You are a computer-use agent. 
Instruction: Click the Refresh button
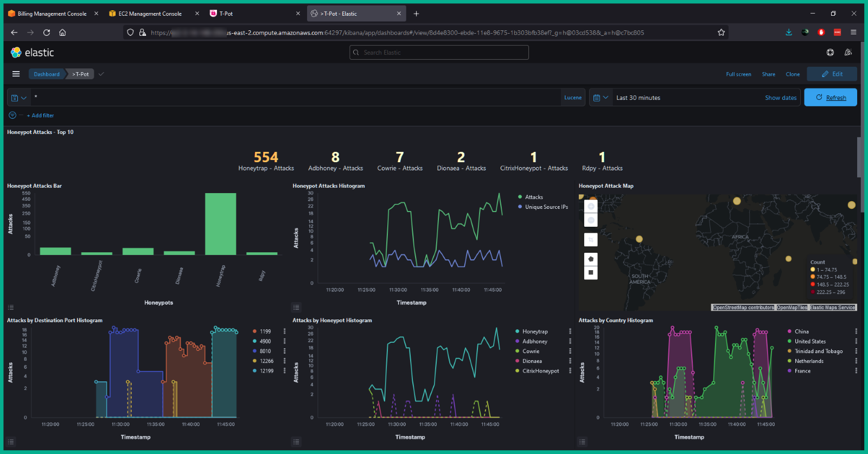coord(831,98)
